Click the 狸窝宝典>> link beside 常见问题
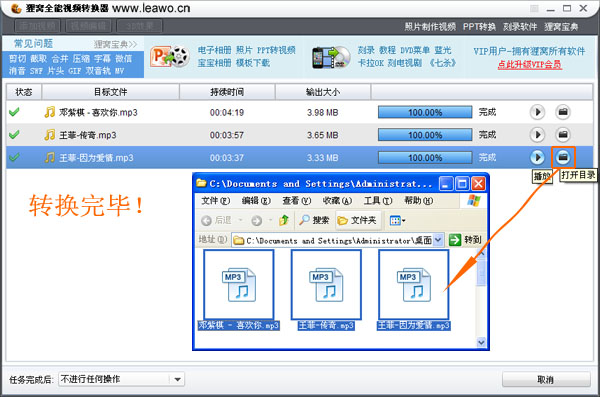The width and height of the screenshot is (600, 397). pyautogui.click(x=115, y=44)
